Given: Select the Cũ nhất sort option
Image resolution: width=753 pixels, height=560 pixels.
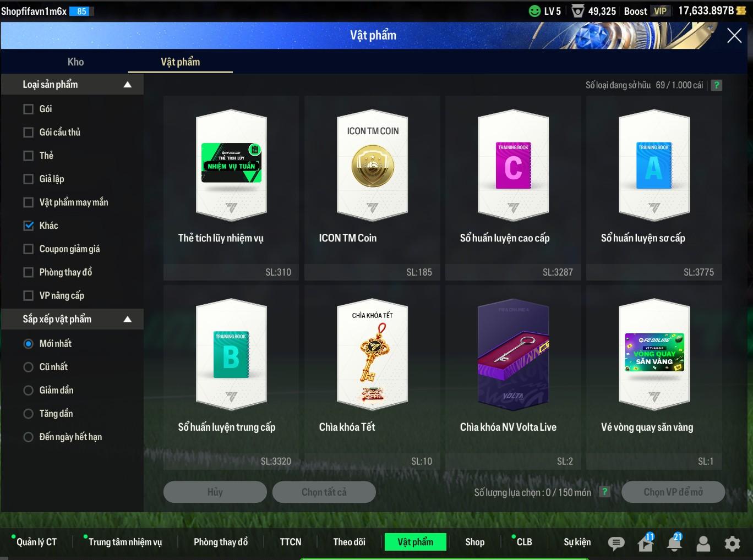Looking at the screenshot, I should tap(29, 367).
